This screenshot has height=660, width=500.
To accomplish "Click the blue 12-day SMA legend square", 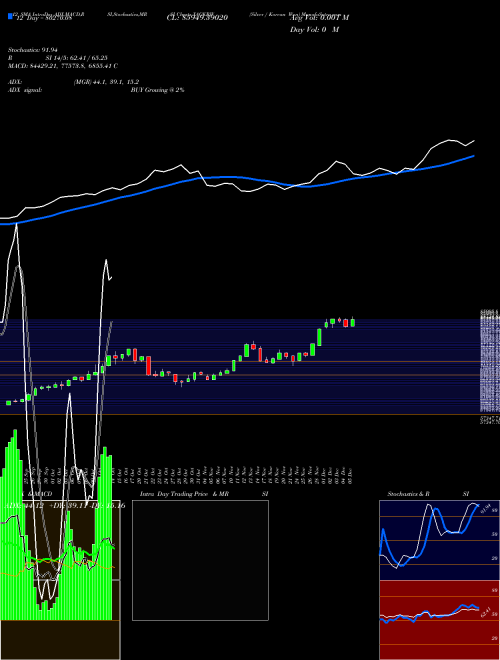I will pos(10,17).
